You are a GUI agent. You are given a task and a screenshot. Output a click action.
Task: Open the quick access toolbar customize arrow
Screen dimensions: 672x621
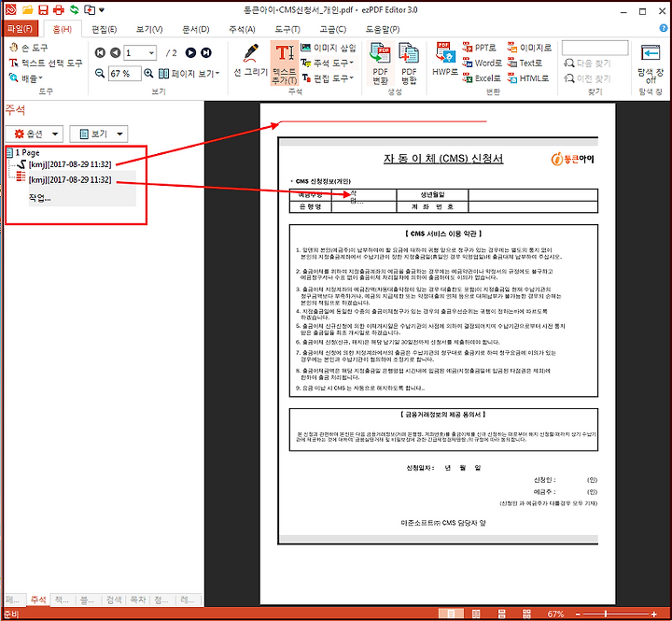coord(102,10)
